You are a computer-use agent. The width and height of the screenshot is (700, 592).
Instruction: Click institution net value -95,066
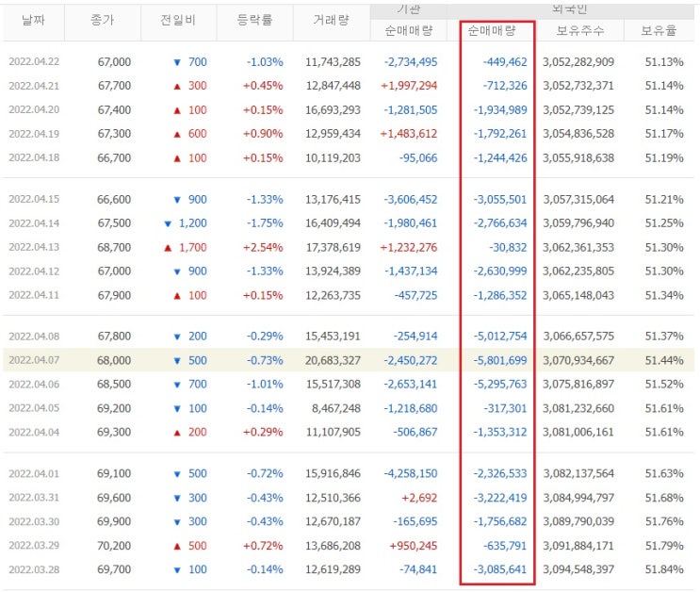(x=418, y=158)
